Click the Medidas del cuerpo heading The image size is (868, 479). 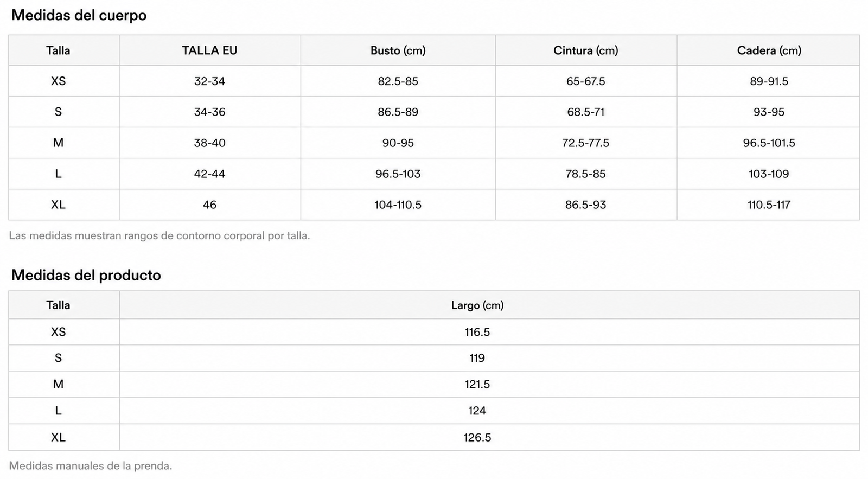pos(79,15)
